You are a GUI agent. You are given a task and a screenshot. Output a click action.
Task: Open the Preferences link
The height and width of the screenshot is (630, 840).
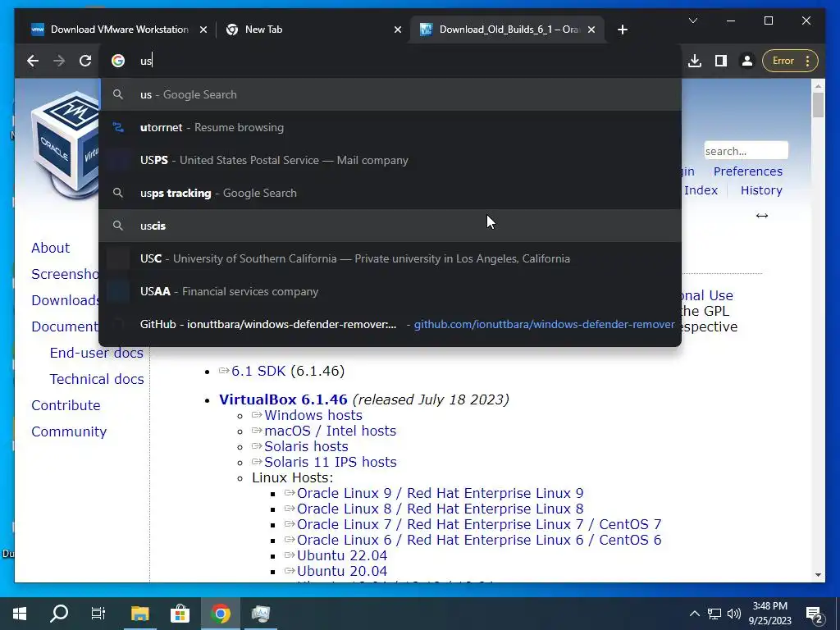(x=748, y=171)
